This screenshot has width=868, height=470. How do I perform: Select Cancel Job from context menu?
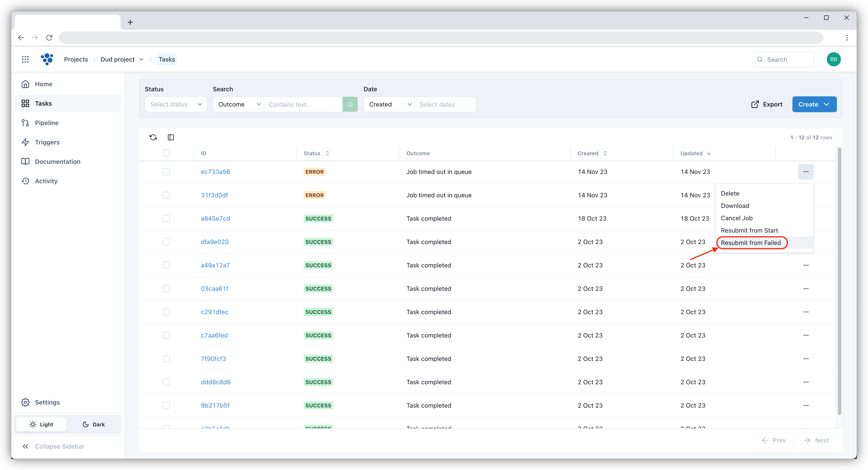737,218
